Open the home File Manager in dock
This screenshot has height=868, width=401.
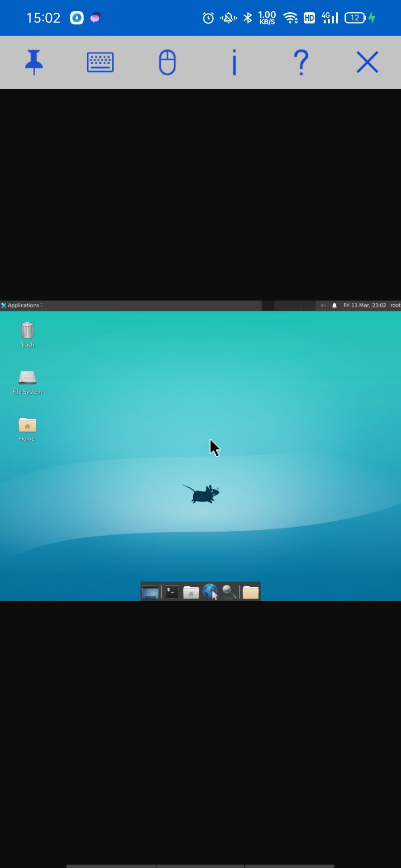191,592
